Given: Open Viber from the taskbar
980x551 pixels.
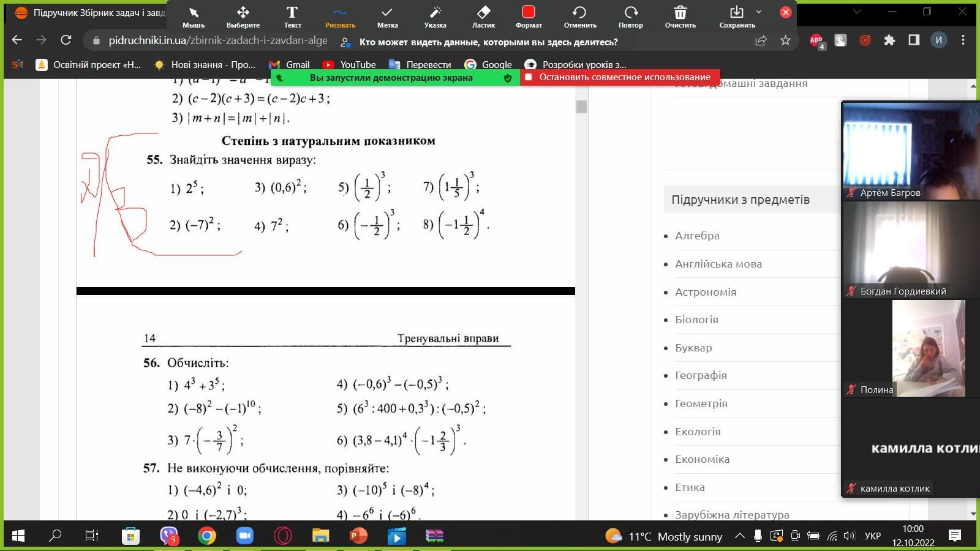Looking at the screenshot, I should tap(168, 536).
